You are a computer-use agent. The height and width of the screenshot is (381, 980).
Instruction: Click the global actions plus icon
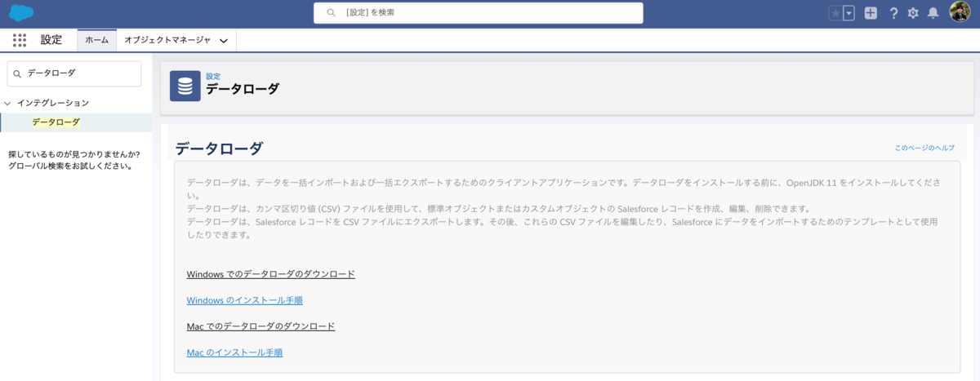(871, 13)
